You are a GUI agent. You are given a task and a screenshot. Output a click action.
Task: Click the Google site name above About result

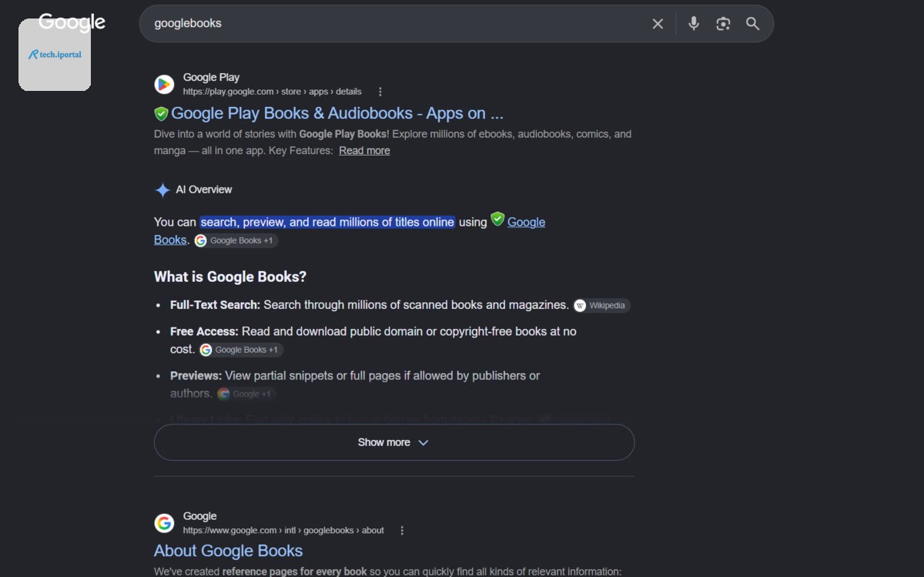click(199, 516)
